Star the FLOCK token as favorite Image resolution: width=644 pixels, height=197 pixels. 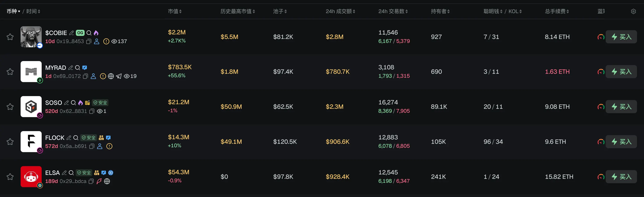tap(10, 142)
